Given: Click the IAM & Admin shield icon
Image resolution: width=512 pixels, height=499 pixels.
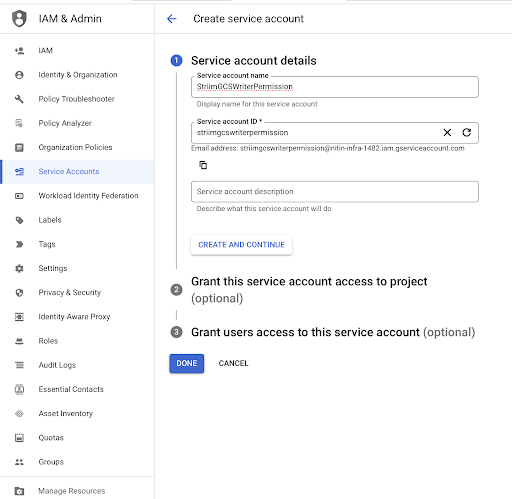Looking at the screenshot, I should [x=19, y=19].
